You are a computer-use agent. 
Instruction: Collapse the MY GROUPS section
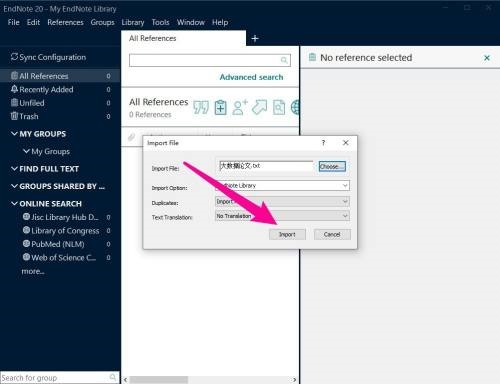(x=14, y=134)
